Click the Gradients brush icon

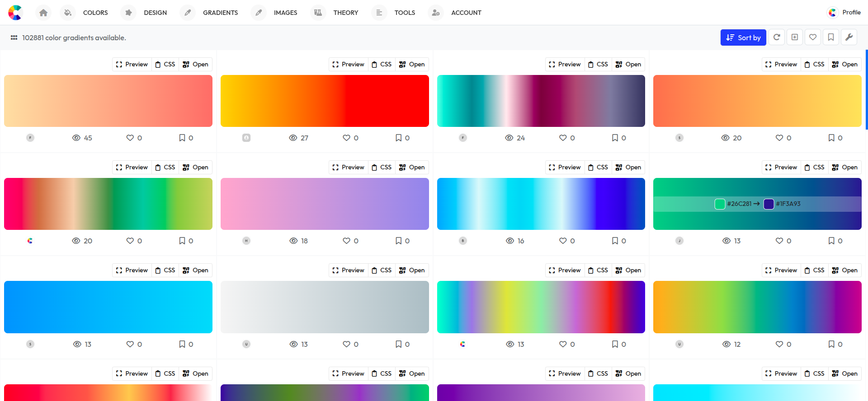188,13
